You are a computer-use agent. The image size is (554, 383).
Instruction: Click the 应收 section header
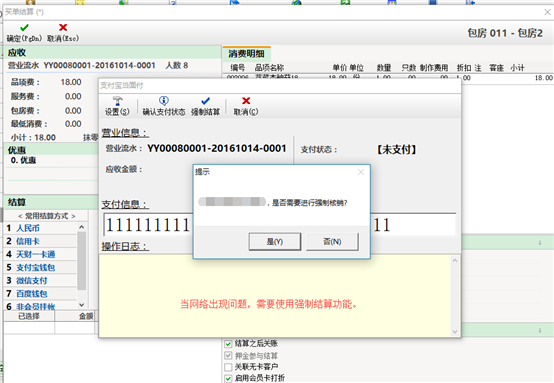pyautogui.click(x=17, y=53)
